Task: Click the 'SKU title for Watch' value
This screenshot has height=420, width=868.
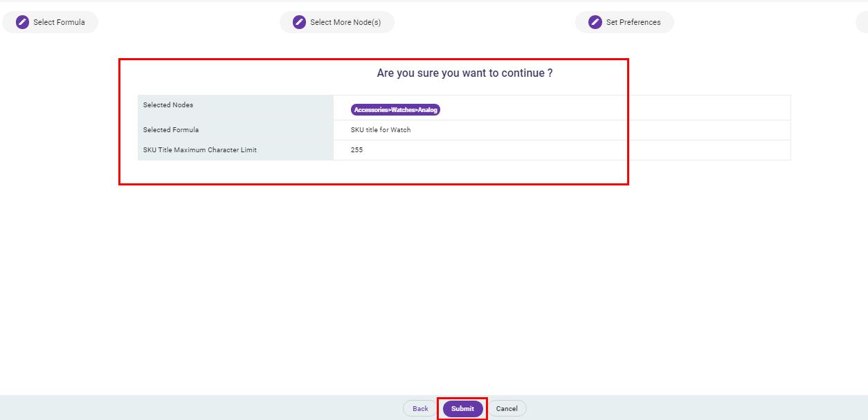Action: coord(381,130)
